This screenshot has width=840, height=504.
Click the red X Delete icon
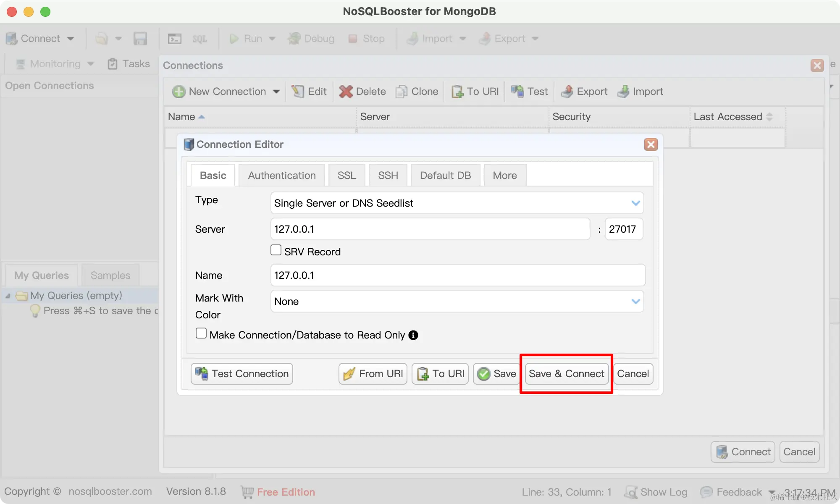tap(346, 91)
